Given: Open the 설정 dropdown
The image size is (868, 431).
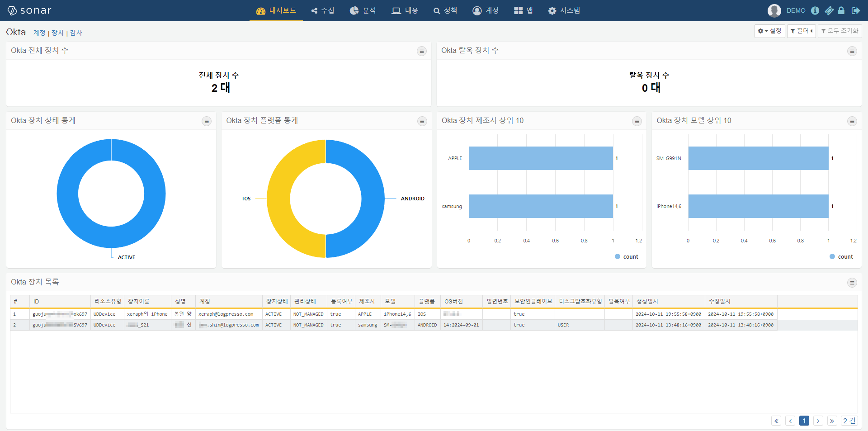Looking at the screenshot, I should 769,31.
